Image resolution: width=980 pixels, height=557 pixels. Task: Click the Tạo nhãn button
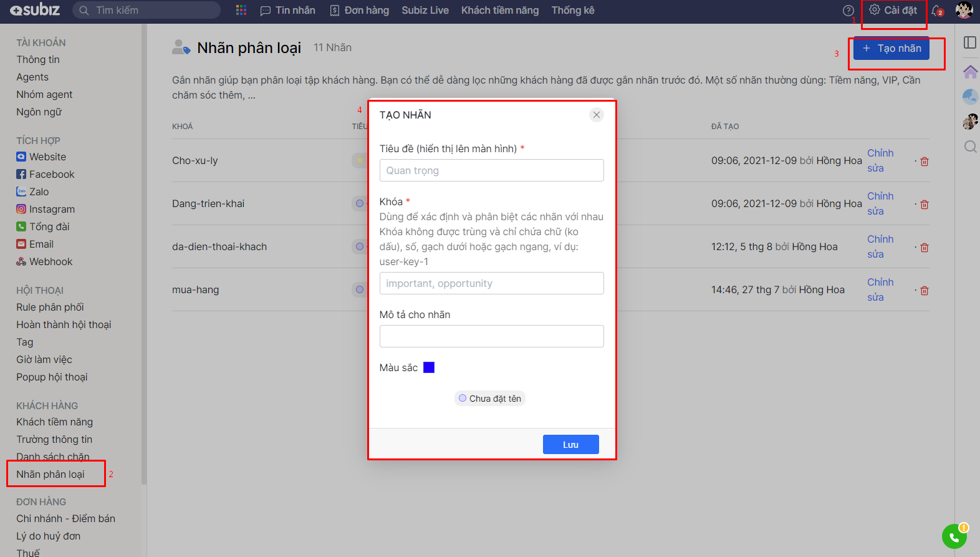tap(891, 49)
